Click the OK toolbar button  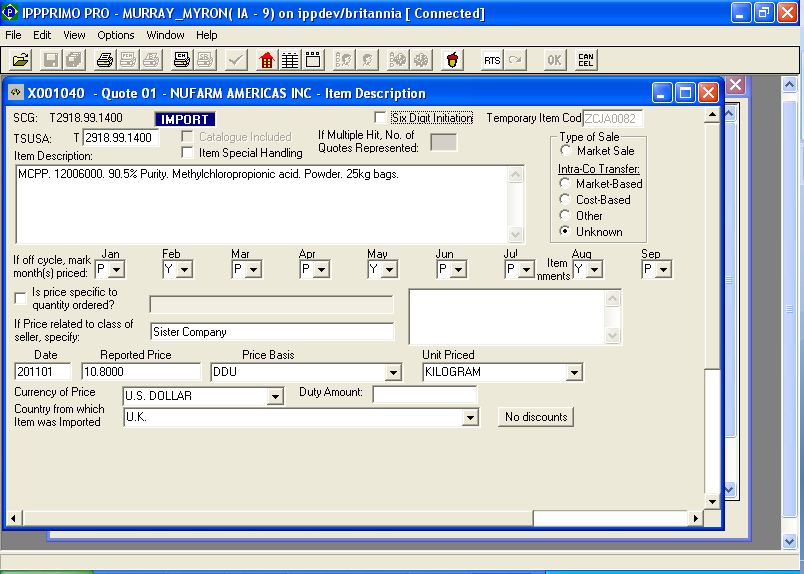click(x=554, y=60)
